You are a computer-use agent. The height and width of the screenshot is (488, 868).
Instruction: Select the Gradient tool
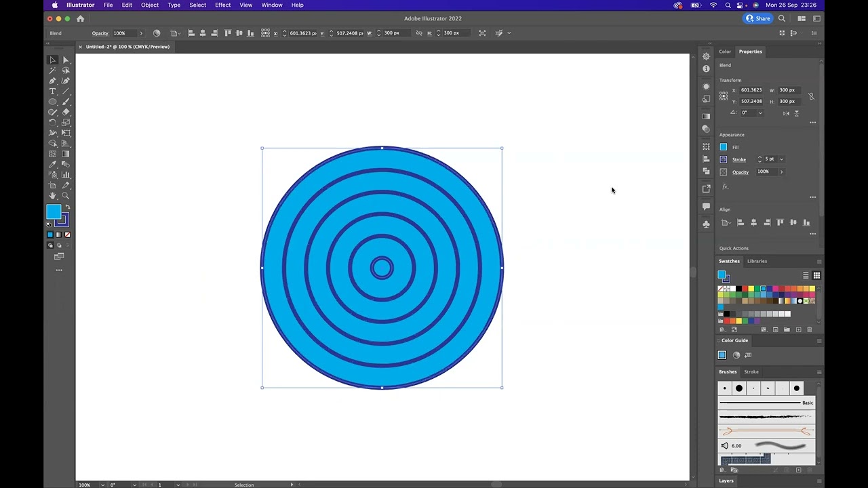[66, 154]
